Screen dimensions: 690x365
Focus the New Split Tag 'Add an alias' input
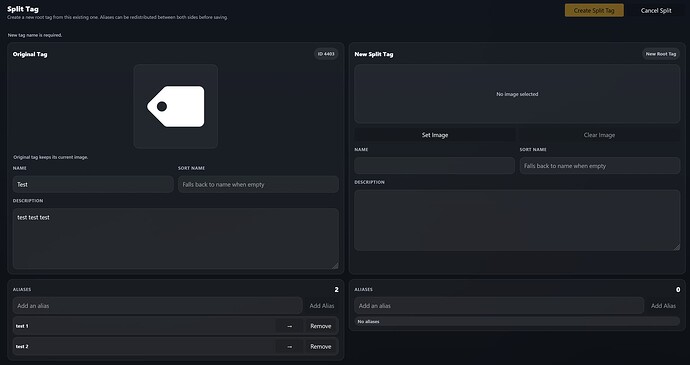tap(499, 306)
